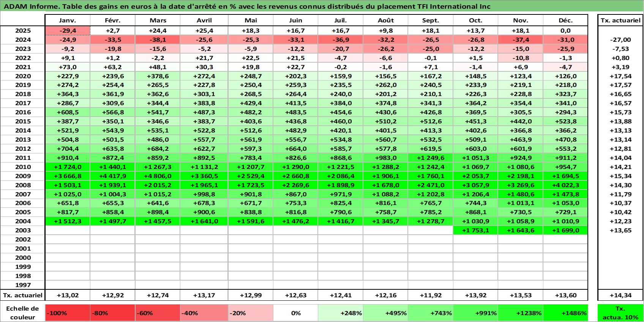The height and width of the screenshot is (322, 644).
Task: Click the Avril column header
Action: coord(204,21)
